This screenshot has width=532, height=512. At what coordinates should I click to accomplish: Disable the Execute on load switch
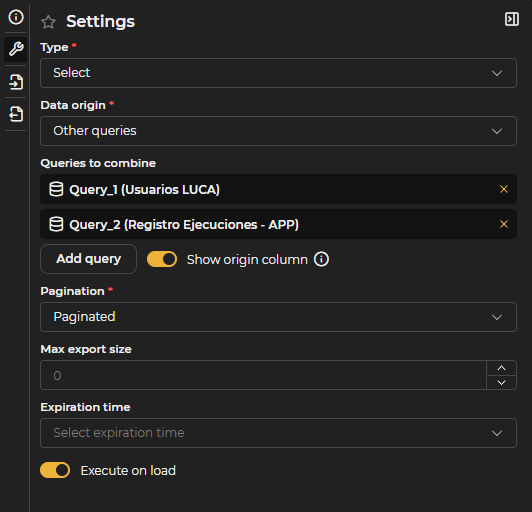[55, 471]
